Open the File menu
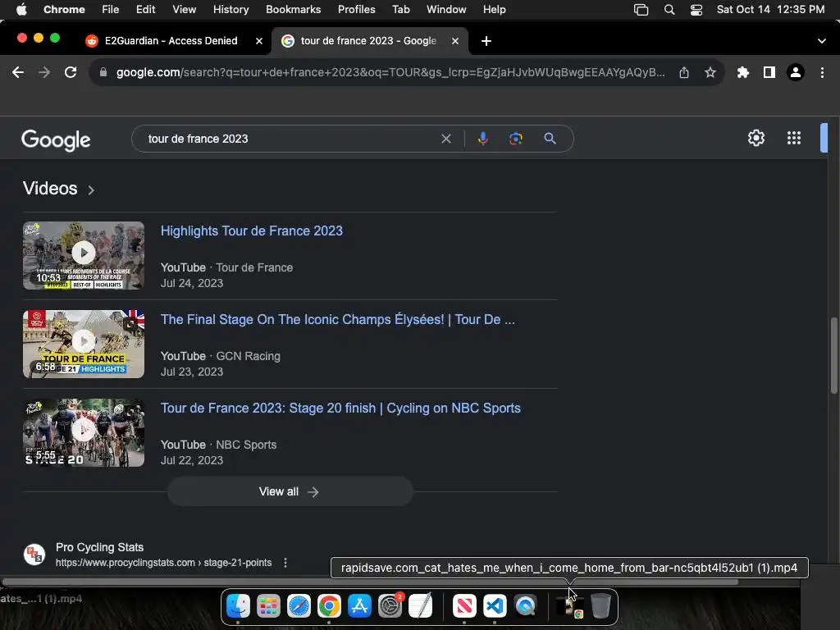The image size is (840, 630). tap(111, 9)
